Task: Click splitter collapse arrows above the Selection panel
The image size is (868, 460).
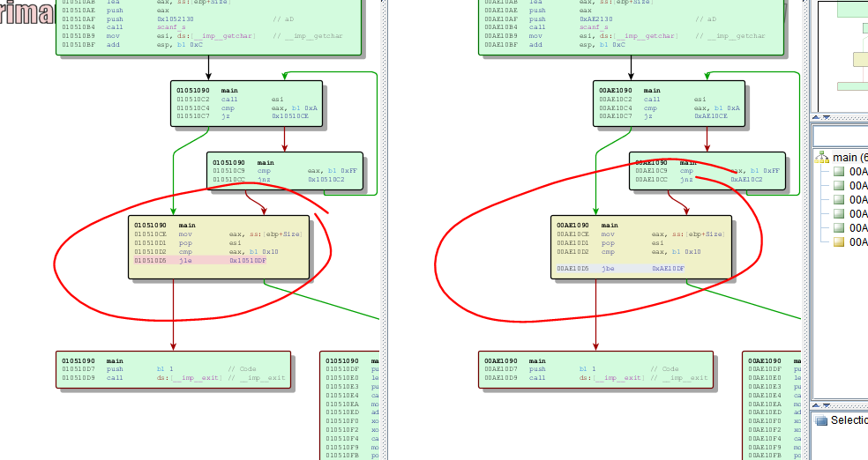Action: tap(821, 407)
